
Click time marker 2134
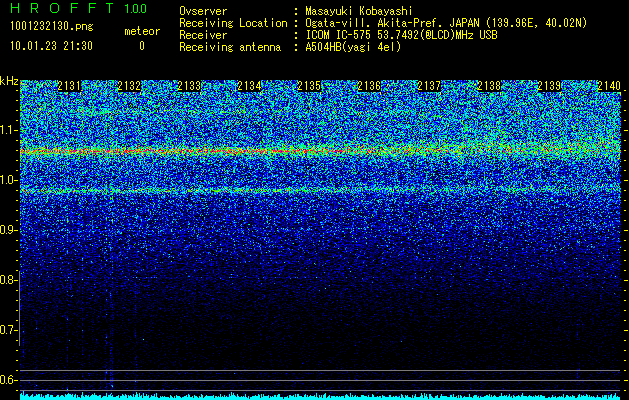[249, 86]
